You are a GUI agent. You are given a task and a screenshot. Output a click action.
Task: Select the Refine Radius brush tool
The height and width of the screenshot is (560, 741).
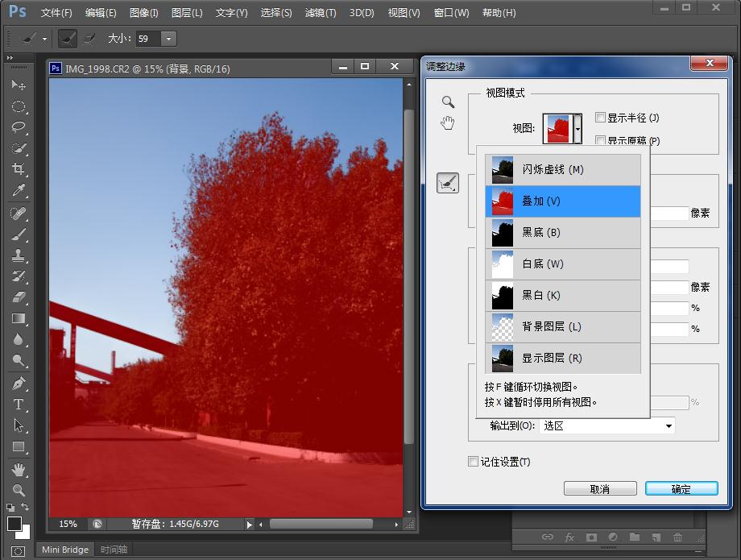[x=448, y=184]
